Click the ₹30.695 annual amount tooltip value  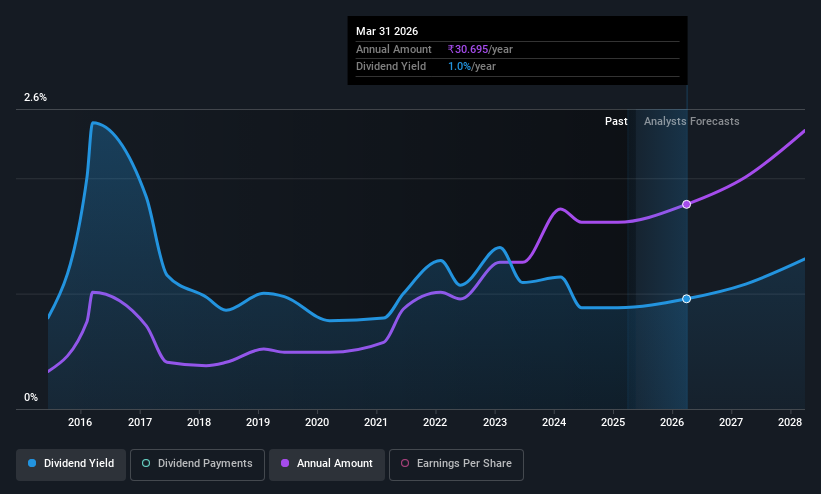468,49
